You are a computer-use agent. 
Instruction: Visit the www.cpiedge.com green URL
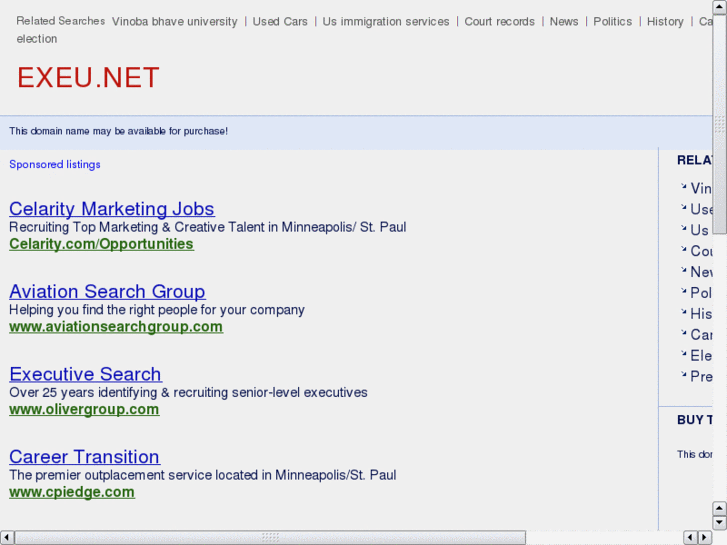pos(72,492)
